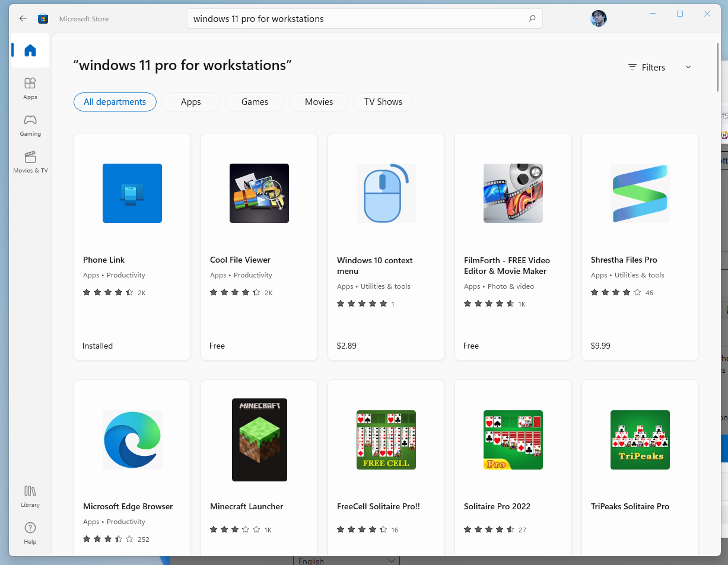Click the TriPeaks Solitaire Pro title
728x565 pixels.
pos(630,506)
